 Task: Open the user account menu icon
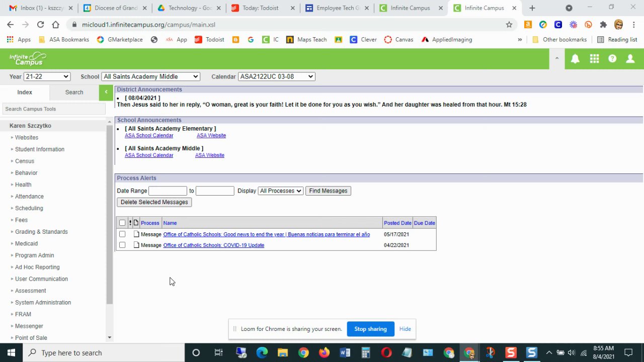(630, 59)
